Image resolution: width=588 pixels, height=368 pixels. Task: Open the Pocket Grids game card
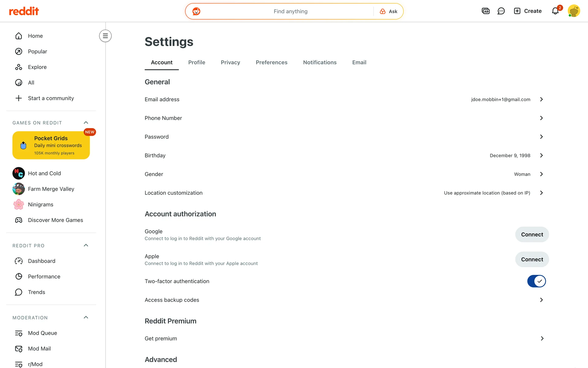point(51,145)
